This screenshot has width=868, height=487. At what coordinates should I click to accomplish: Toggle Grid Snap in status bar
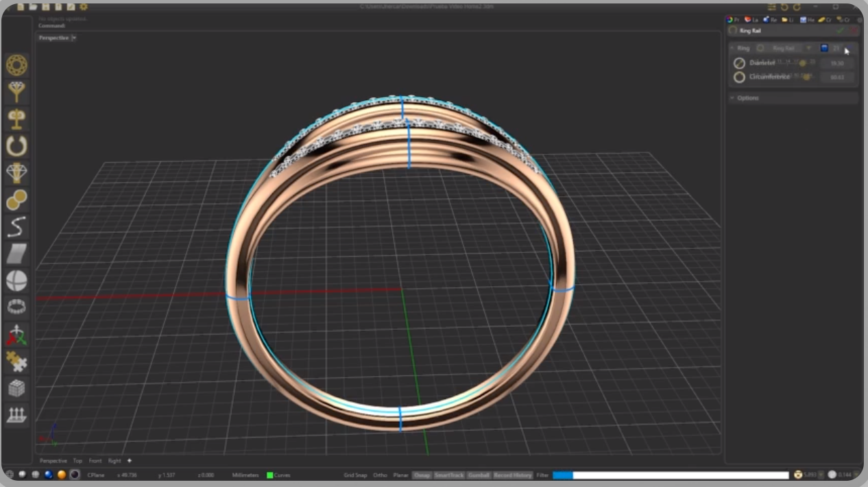click(355, 475)
